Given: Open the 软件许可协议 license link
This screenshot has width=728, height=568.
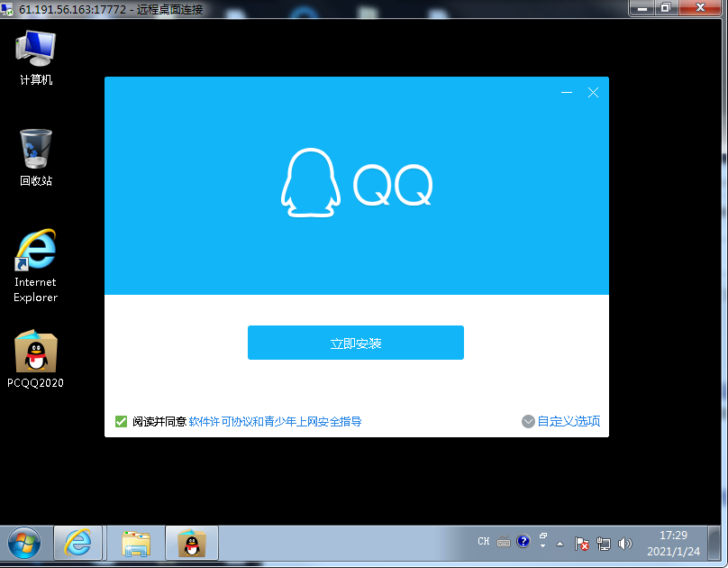Looking at the screenshot, I should coord(220,421).
